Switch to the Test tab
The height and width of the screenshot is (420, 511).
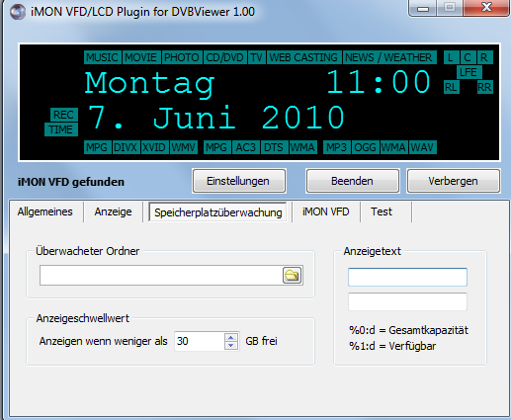click(x=382, y=211)
